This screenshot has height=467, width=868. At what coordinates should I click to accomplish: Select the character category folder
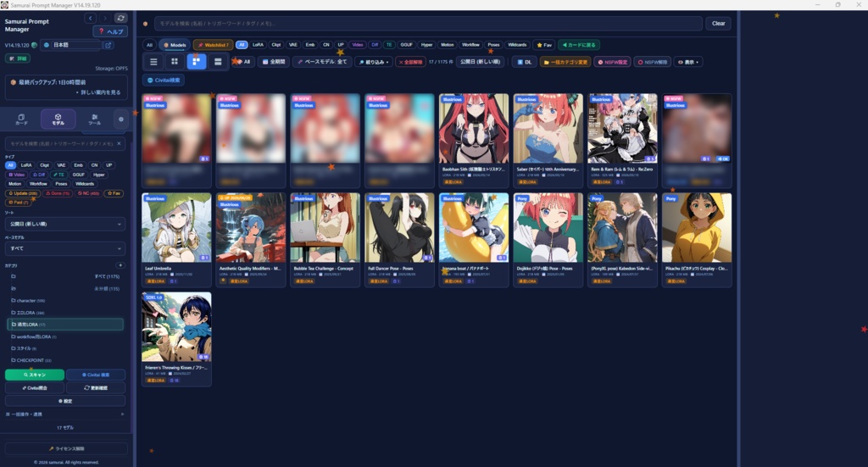pyautogui.click(x=65, y=300)
